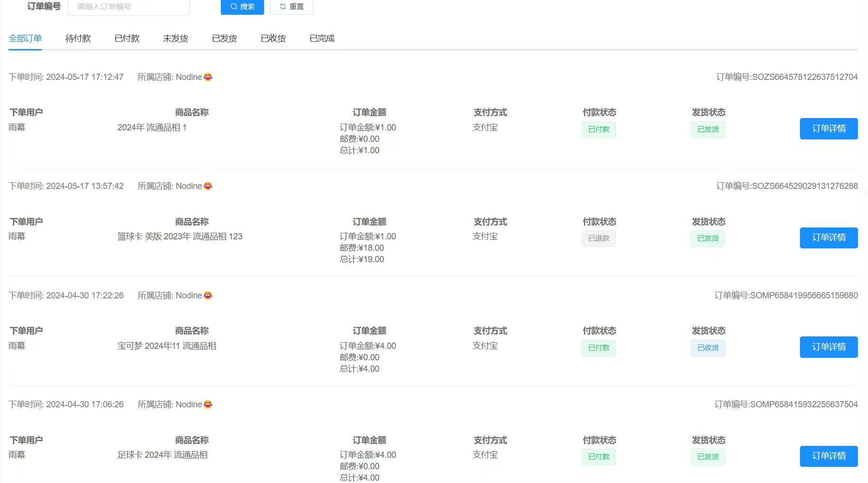868x483 pixels.
Task: Click order time 2024-04-30 17:06:26
Action: click(x=85, y=404)
